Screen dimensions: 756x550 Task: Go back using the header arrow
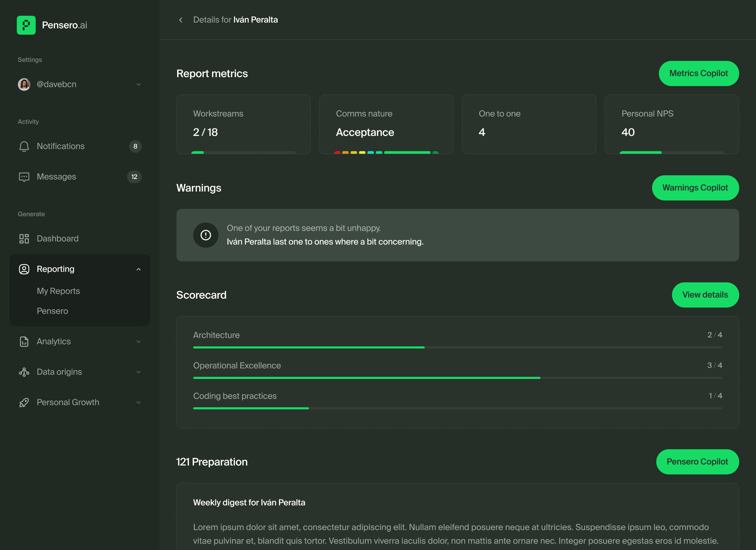(181, 20)
